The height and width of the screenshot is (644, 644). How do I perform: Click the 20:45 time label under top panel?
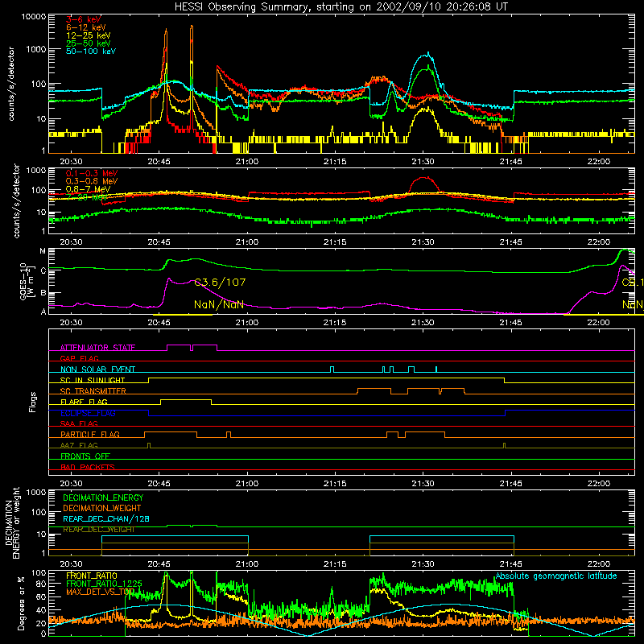click(x=159, y=162)
